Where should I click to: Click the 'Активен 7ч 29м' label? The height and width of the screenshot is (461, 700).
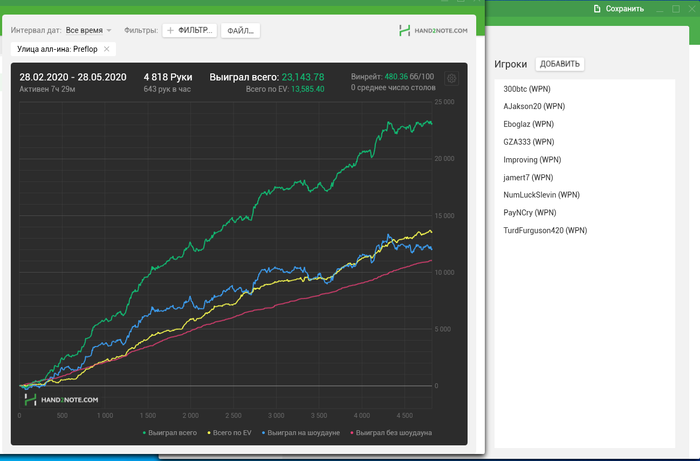click(x=47, y=89)
